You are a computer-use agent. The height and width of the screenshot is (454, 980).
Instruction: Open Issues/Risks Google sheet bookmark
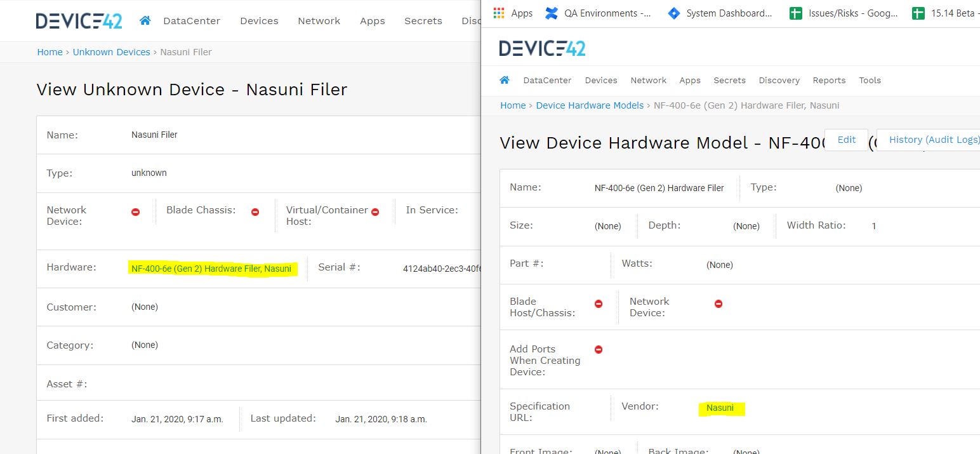(844, 13)
